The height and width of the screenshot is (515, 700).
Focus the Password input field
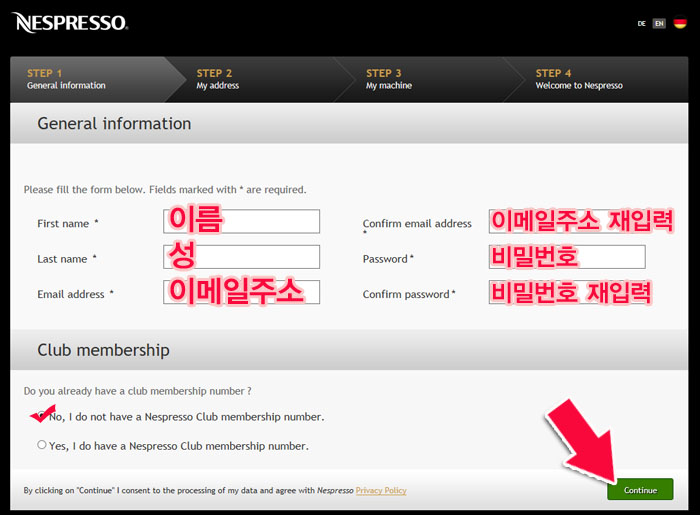point(567,257)
